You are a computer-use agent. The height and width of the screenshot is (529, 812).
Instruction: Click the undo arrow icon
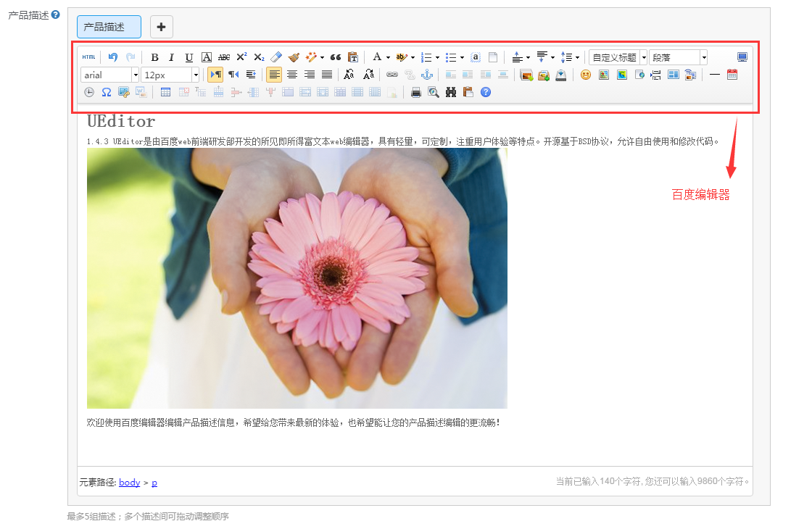click(112, 57)
